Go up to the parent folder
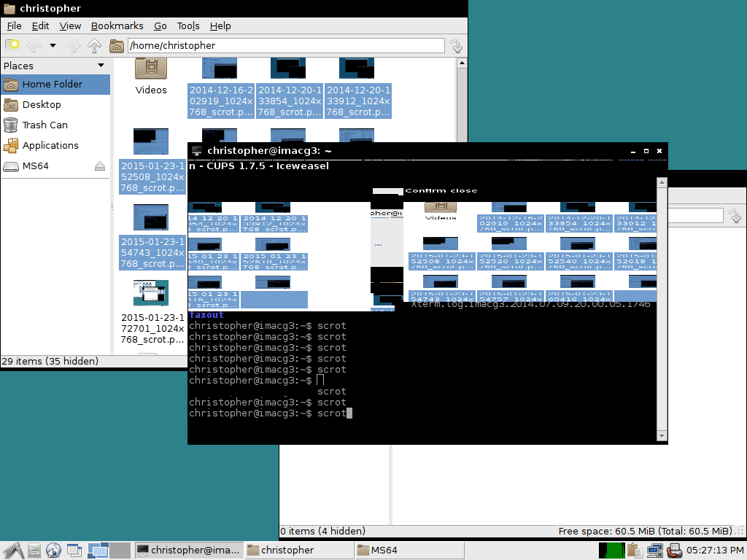This screenshot has width=747, height=560. click(94, 45)
